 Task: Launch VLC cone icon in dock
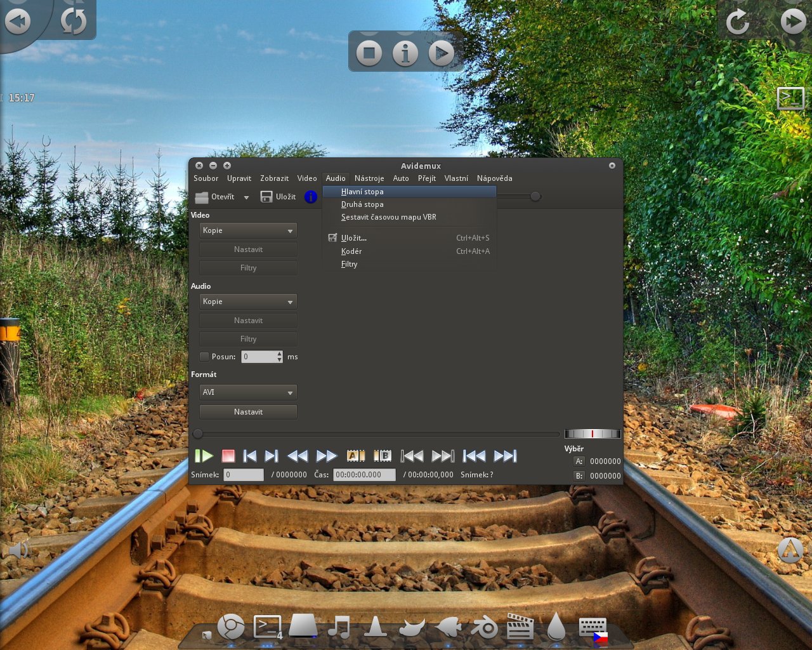click(x=375, y=627)
